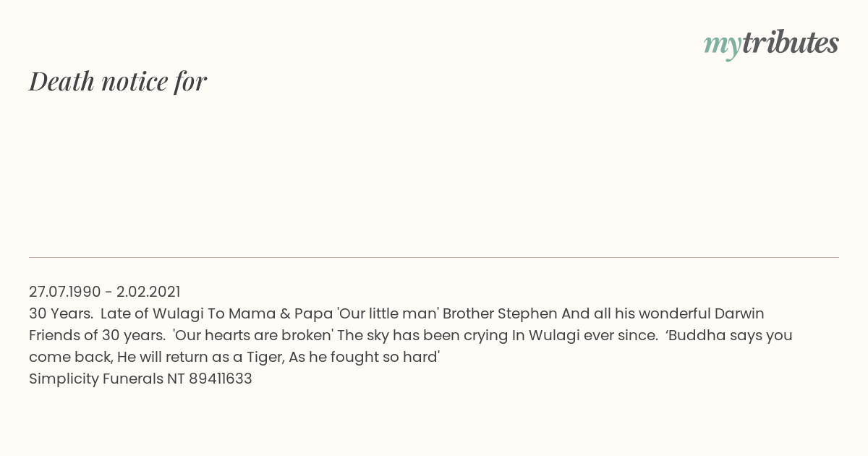Viewport: 868px width, 456px height.
Task: Click the mytributes logo
Action: point(771,43)
